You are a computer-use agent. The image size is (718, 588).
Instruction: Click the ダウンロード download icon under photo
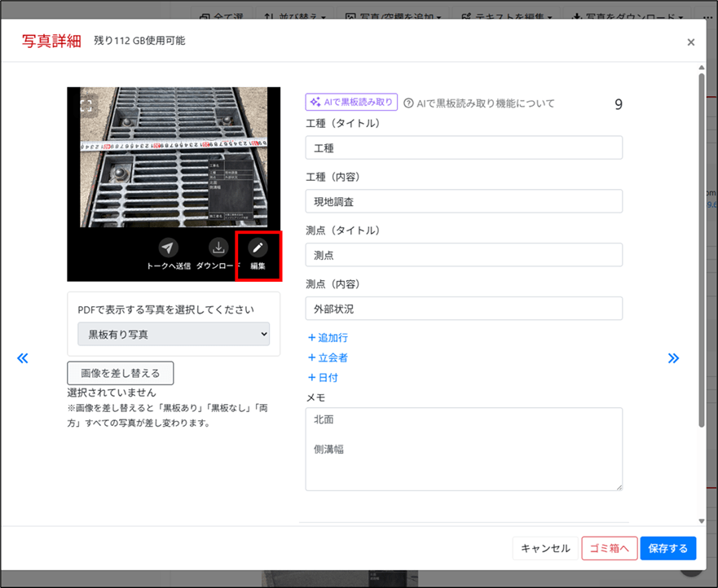(218, 248)
